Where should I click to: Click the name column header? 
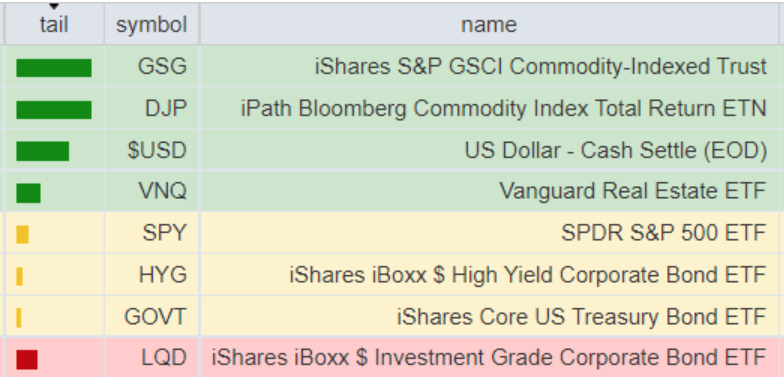click(489, 24)
